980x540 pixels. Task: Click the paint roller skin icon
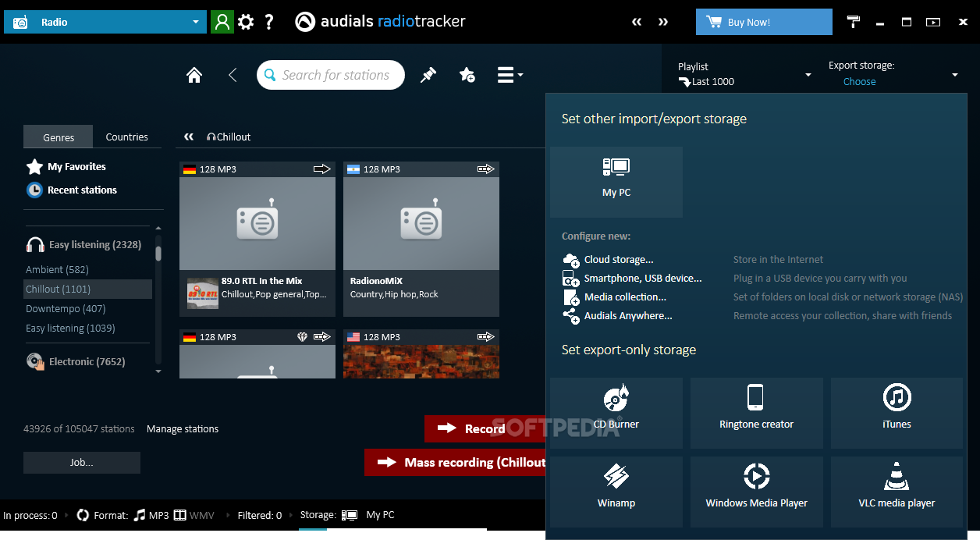pos(854,22)
